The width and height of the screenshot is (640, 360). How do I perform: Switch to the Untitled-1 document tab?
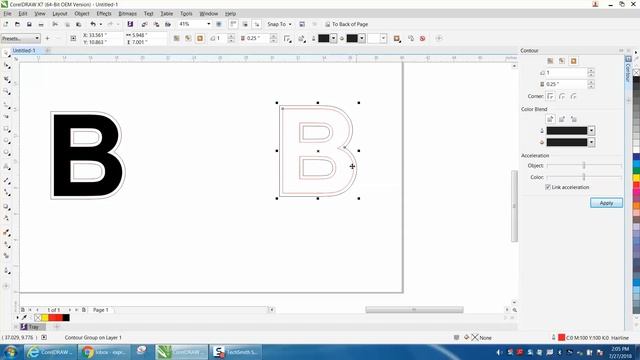24,51
